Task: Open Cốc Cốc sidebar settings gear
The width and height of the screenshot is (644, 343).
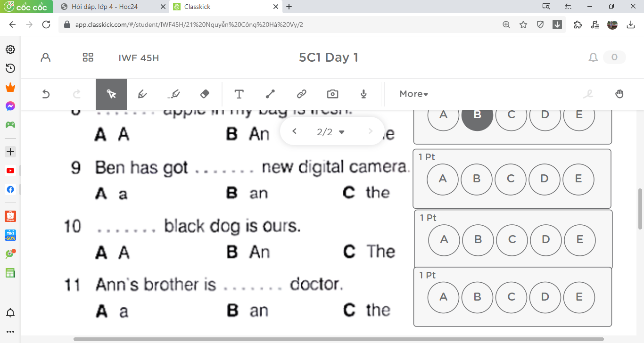Action: (10, 49)
